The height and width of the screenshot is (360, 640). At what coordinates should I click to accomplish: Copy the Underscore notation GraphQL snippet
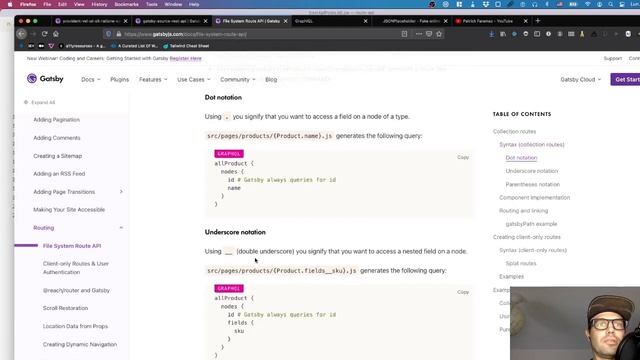pyautogui.click(x=463, y=292)
